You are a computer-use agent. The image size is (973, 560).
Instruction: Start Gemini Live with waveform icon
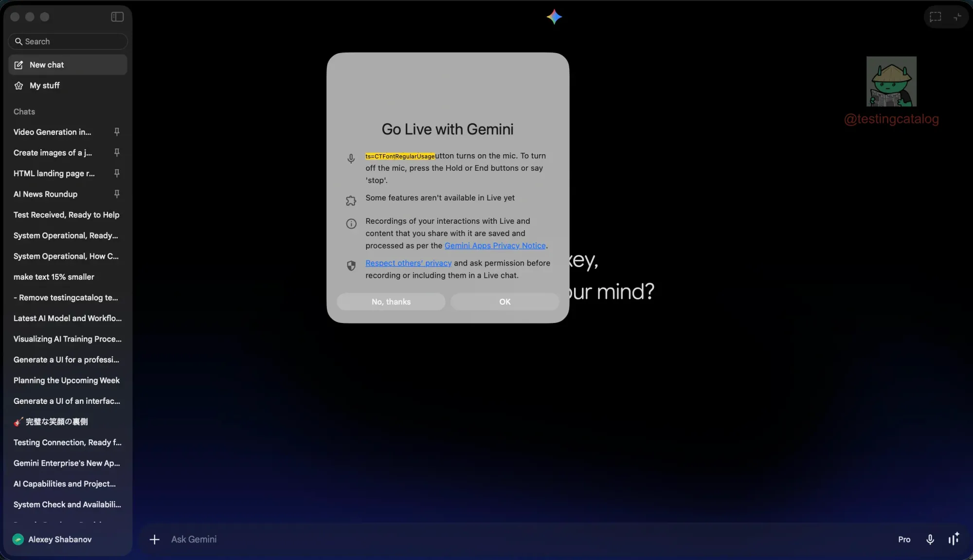pos(953,539)
